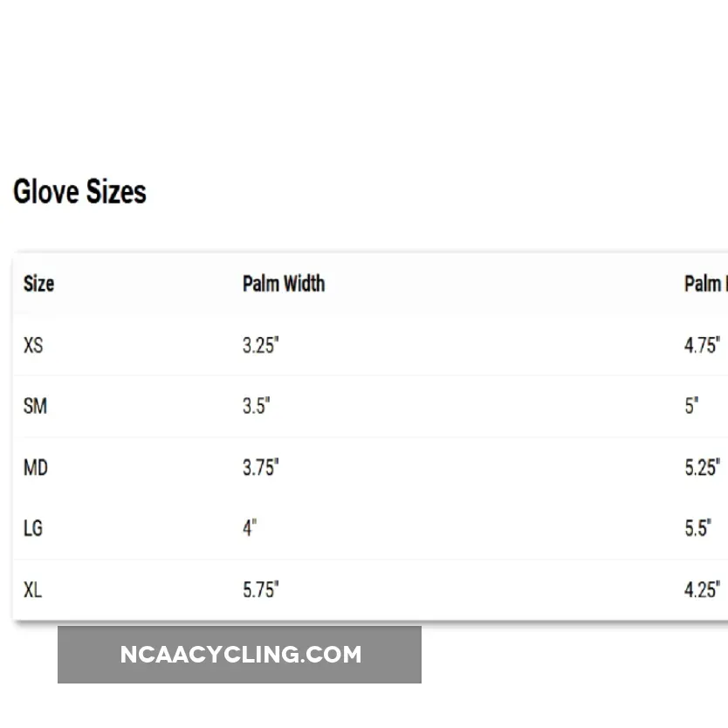Click the 4.25" value in XL row
Screen dimensions: 728x728
tap(702, 590)
